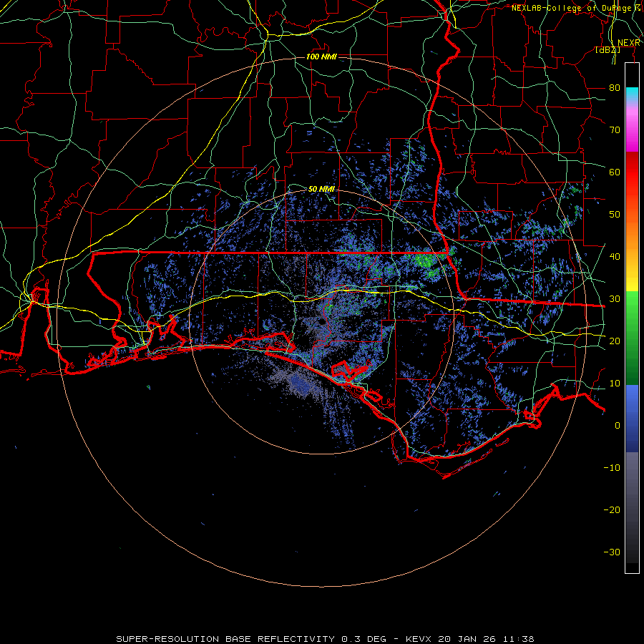Screen dimensions: 644x644
Task: Click the bright green band of color scale
Action: coord(632,312)
